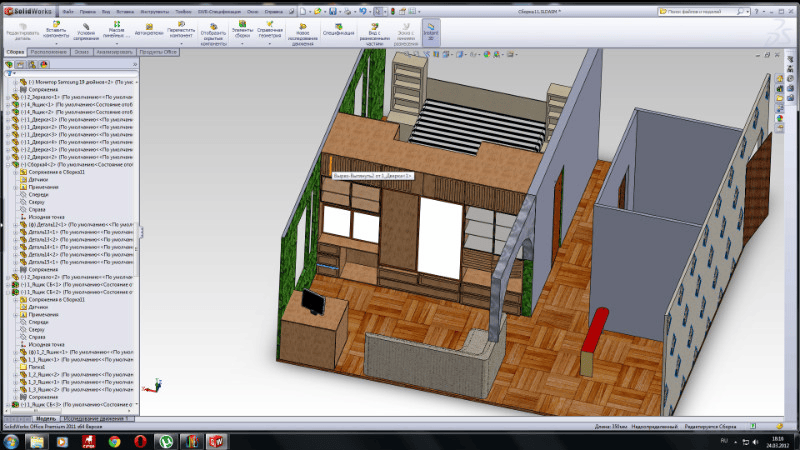Viewport: 800px width, 450px height.
Task: Click the Move Component (Переместить компонент) icon
Action: point(181,26)
